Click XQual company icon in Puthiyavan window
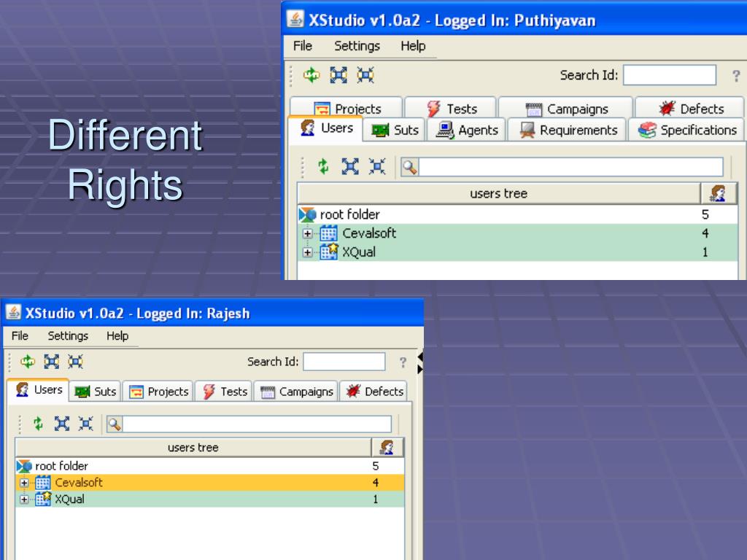 (x=328, y=252)
